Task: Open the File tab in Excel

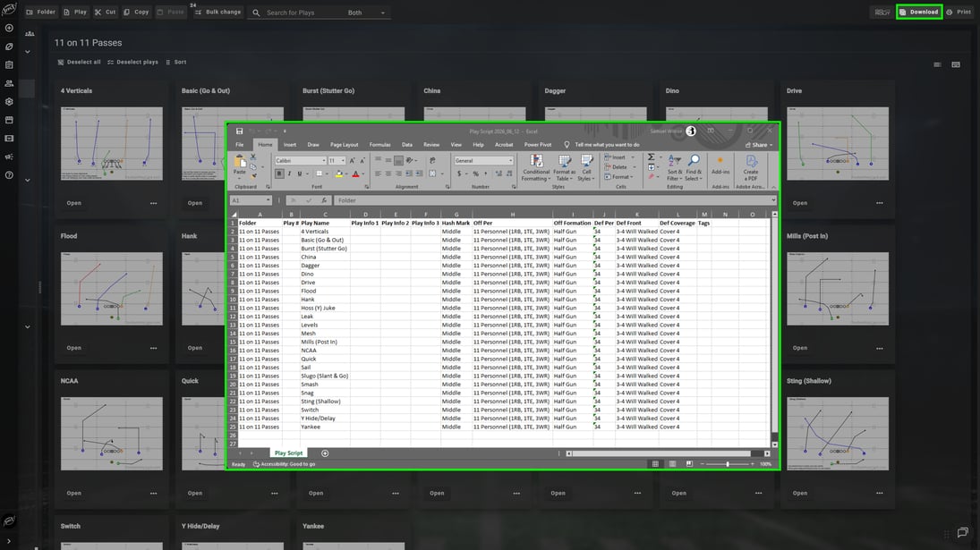Action: 239,145
